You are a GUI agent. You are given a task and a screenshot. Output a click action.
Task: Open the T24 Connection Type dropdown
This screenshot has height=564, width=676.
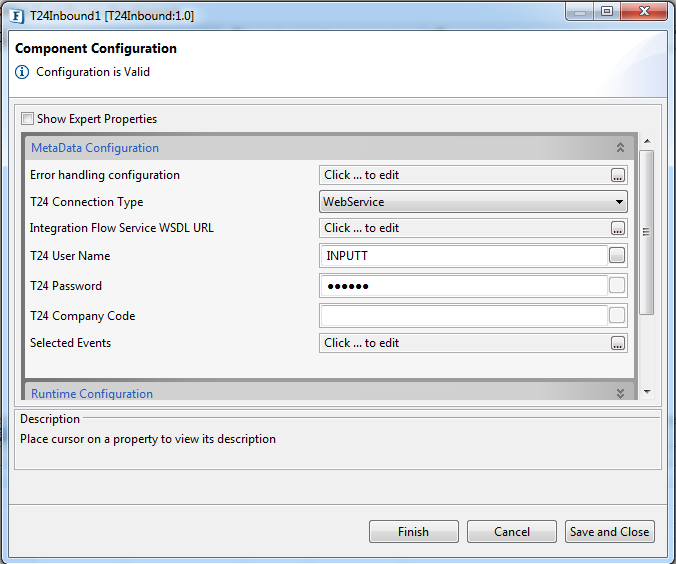(x=473, y=202)
